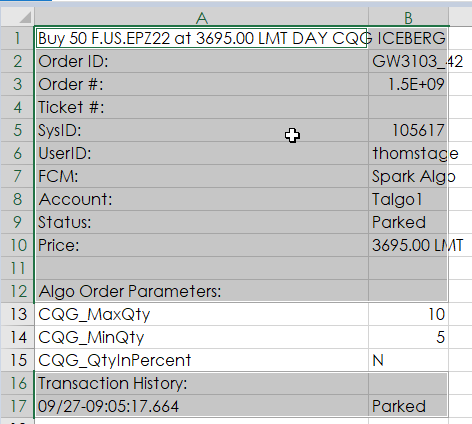
Task: Select the Account value Talgo1
Action: point(408,199)
